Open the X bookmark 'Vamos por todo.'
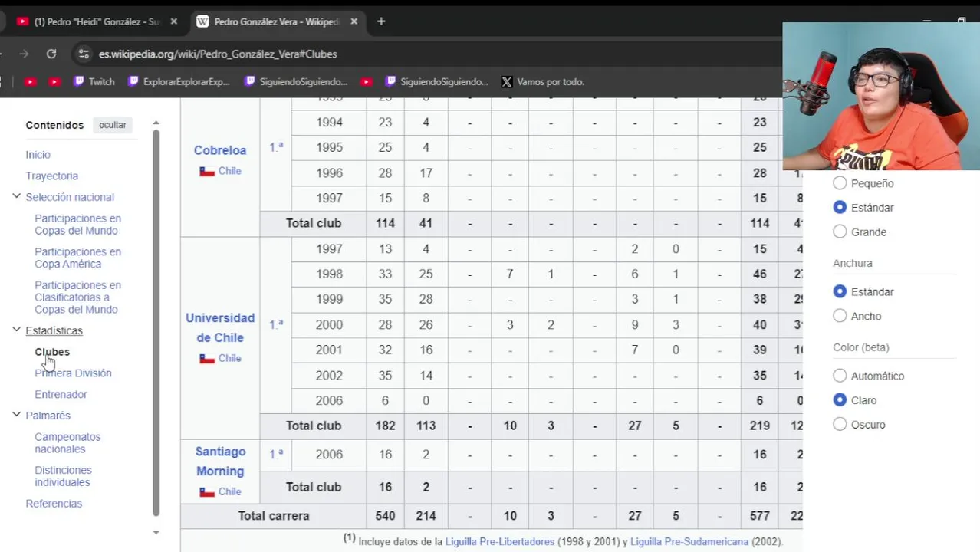 coord(542,81)
